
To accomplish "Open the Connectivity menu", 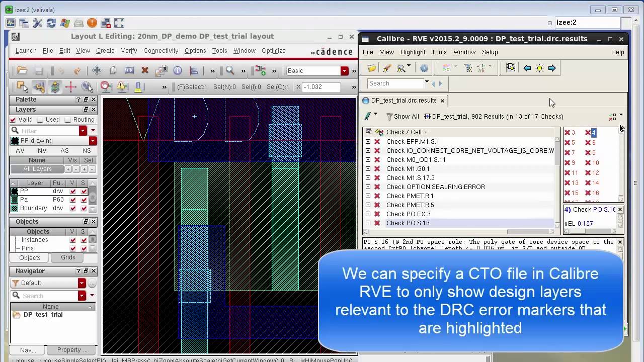I will pos(160,51).
